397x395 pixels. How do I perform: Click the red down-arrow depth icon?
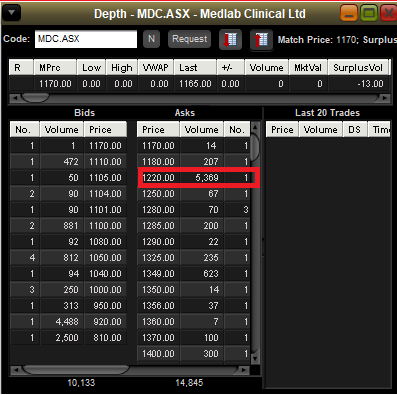[x=230, y=40]
